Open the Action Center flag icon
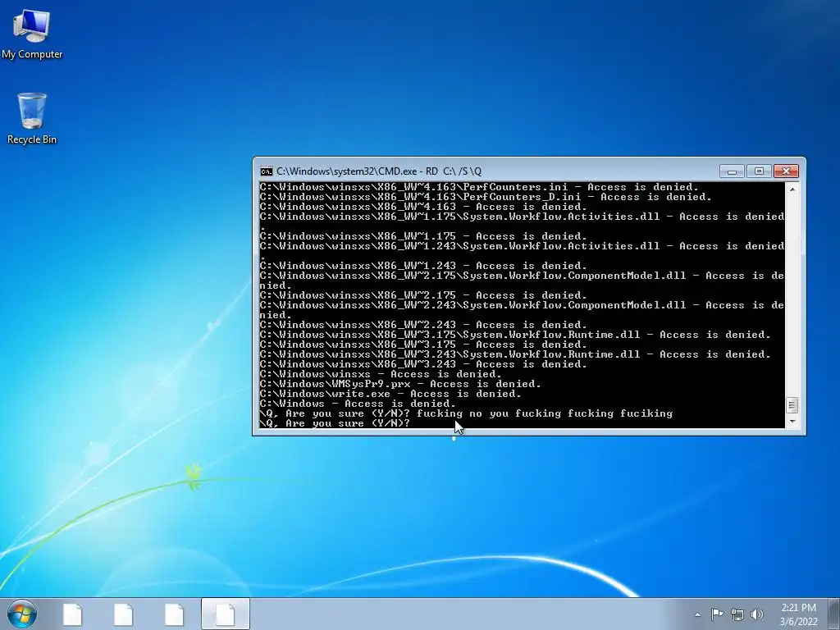 tap(717, 614)
